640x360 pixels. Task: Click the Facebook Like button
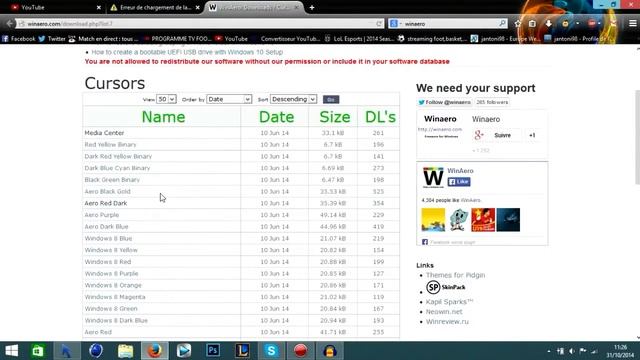tap(459, 182)
